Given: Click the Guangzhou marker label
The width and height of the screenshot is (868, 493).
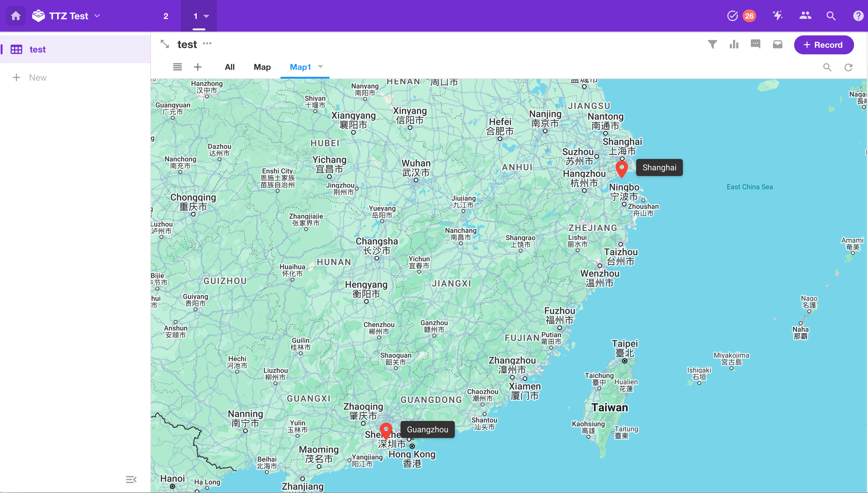Looking at the screenshot, I should (427, 429).
